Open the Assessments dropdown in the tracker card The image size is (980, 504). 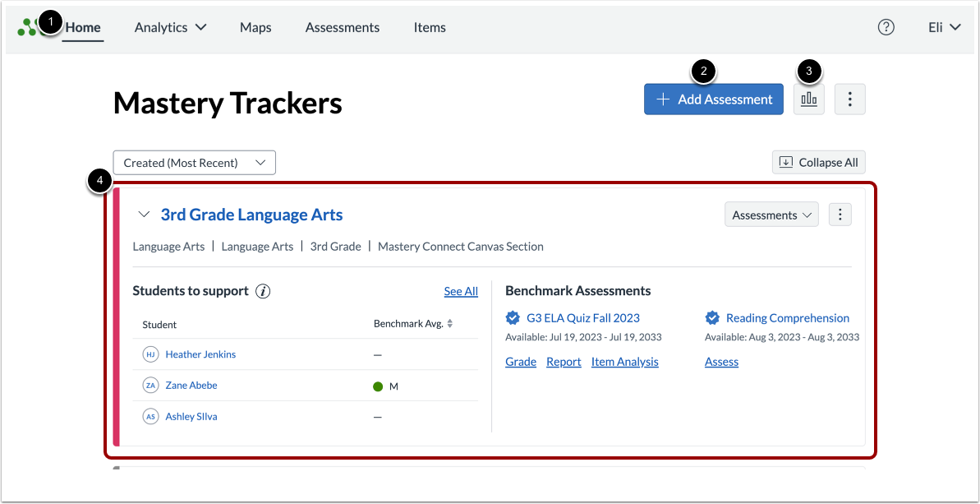771,214
